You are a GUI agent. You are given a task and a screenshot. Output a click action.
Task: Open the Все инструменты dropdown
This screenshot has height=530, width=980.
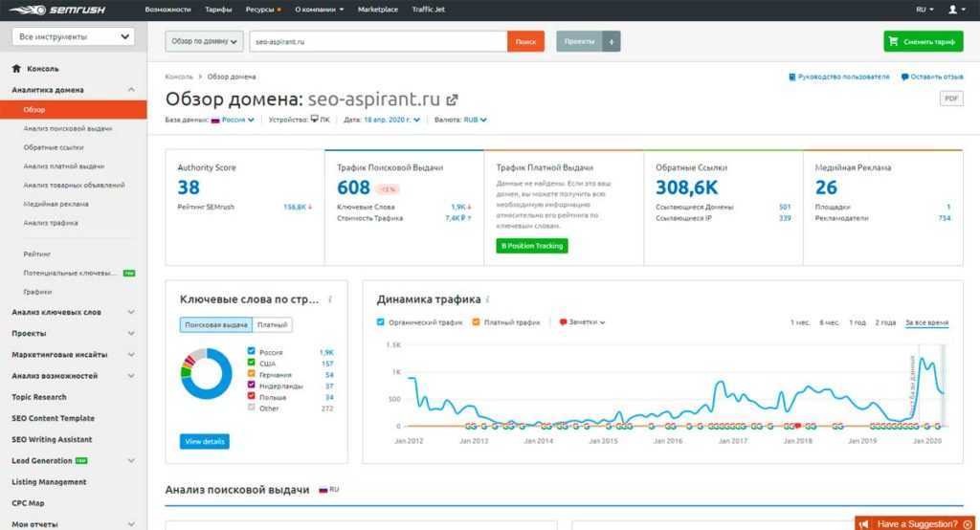point(73,37)
